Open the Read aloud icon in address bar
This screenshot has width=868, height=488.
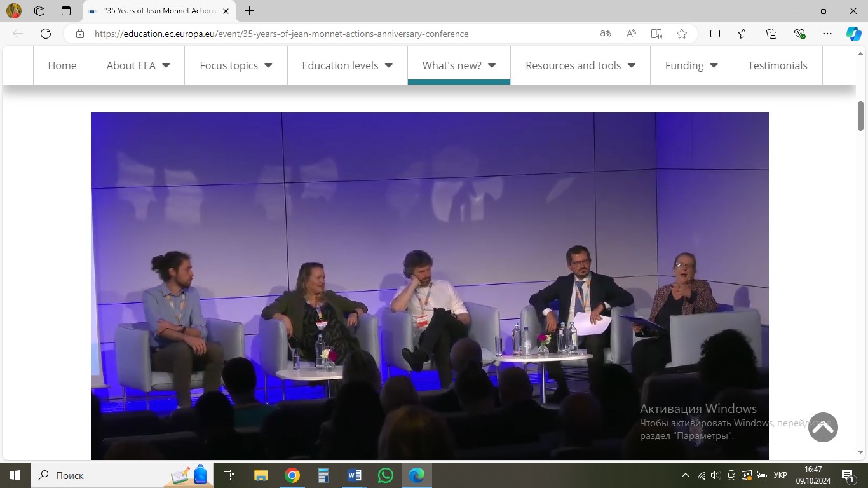(631, 34)
